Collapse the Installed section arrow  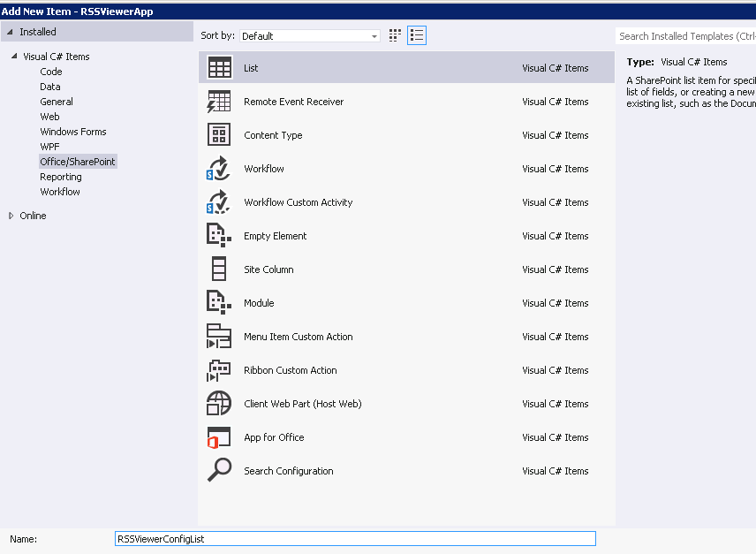click(x=10, y=32)
